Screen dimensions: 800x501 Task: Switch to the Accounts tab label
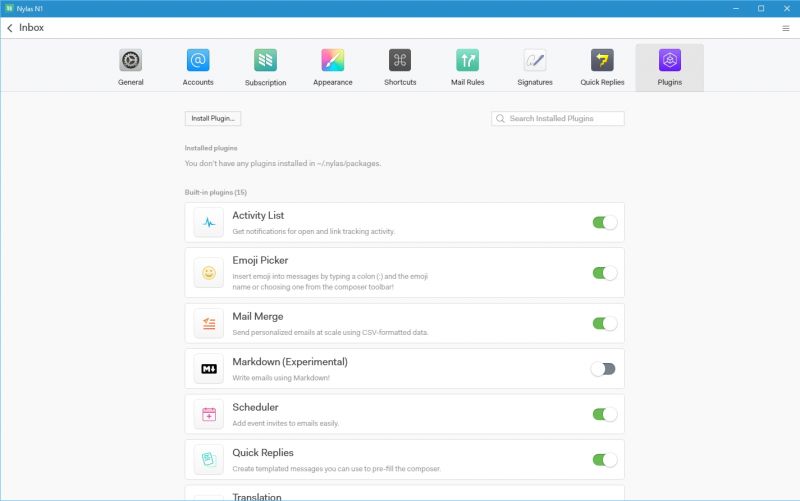tap(198, 82)
